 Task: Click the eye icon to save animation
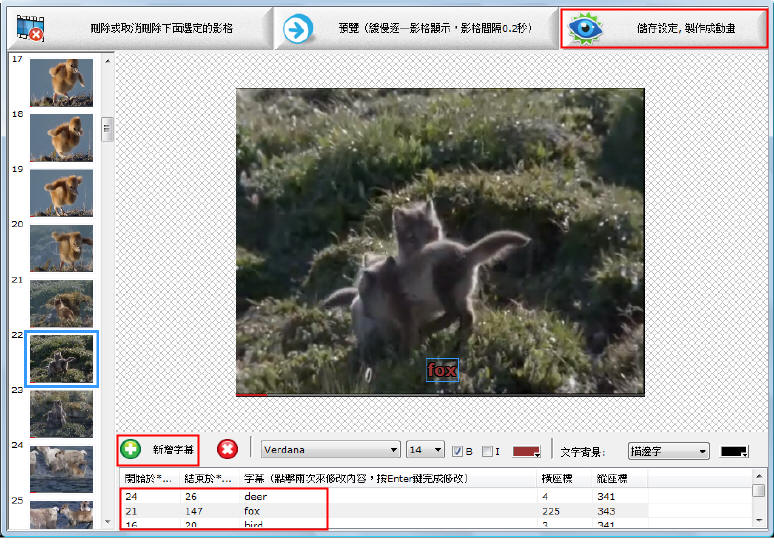click(586, 28)
